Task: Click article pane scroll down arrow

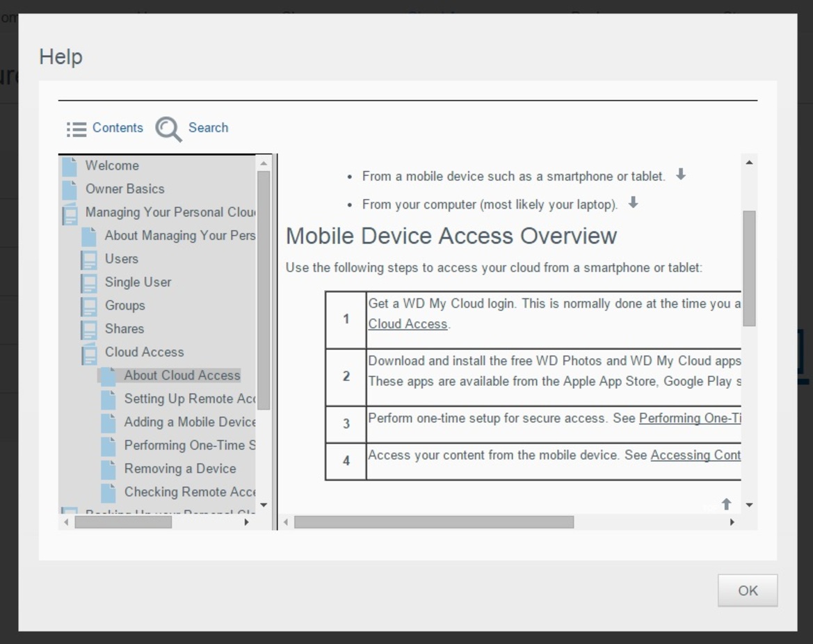Action: [x=749, y=504]
